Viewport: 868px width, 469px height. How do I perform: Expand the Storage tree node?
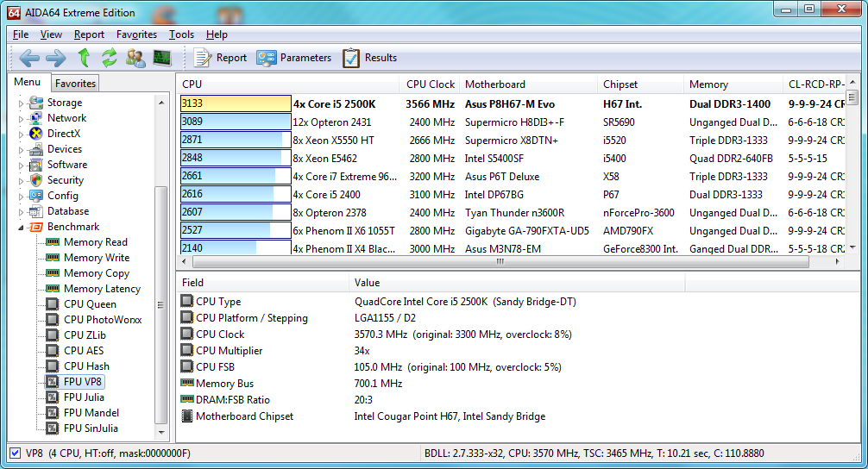(x=21, y=103)
